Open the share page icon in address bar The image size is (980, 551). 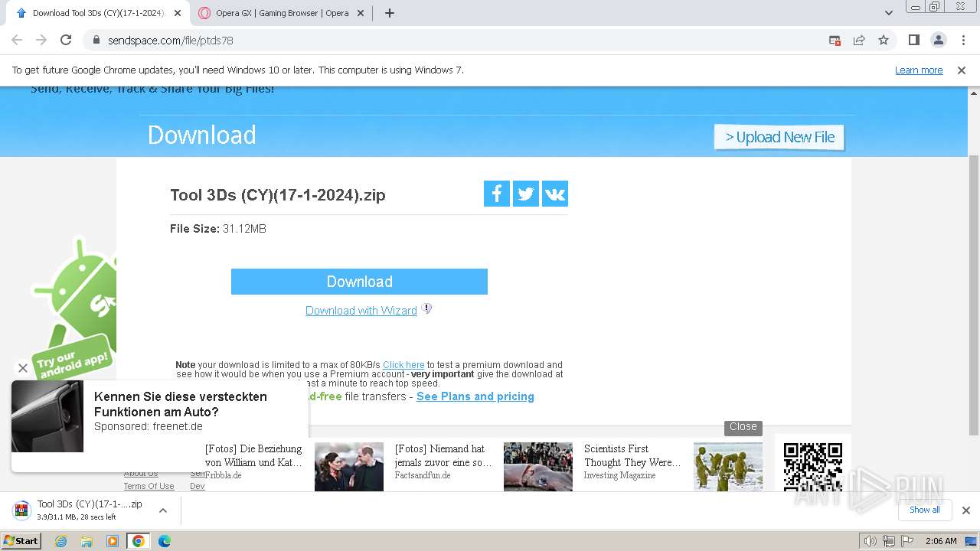[859, 40]
